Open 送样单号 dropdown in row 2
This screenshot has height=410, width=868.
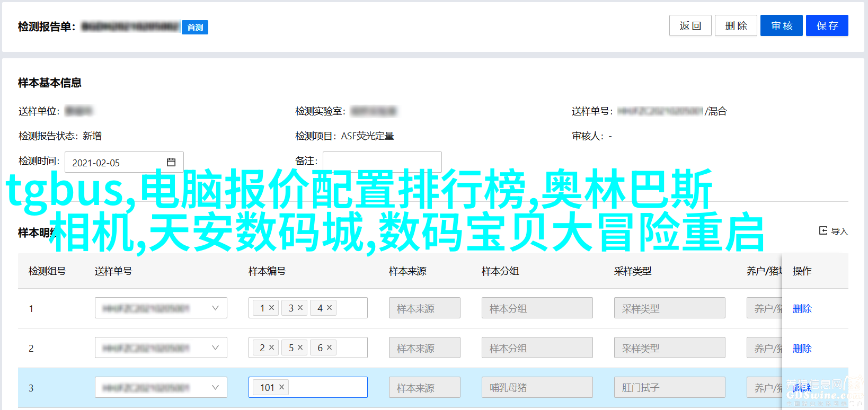(161, 347)
